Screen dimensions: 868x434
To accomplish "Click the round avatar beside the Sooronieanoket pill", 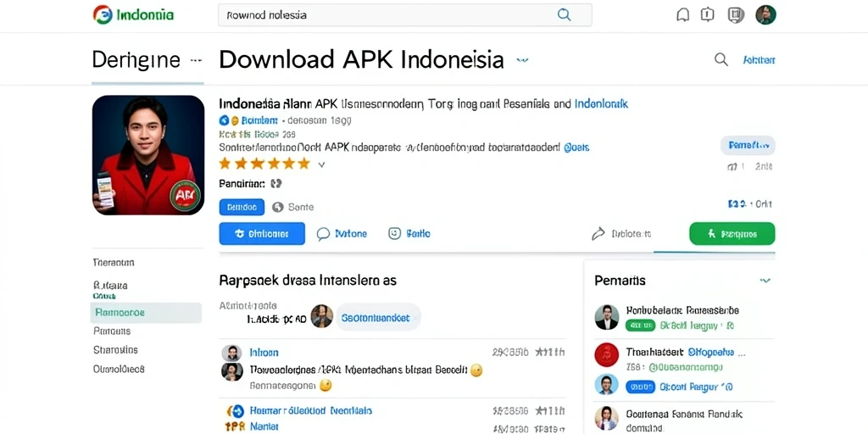I will coord(321,316).
